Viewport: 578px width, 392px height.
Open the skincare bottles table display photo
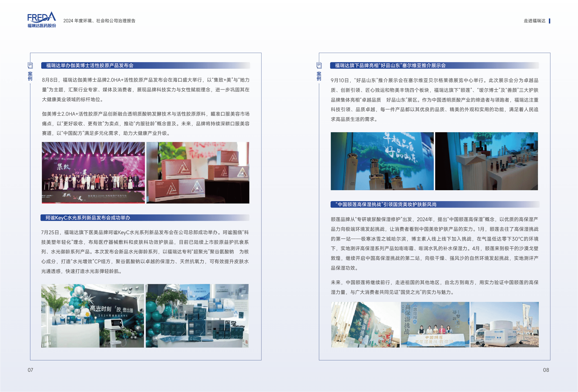486,161
